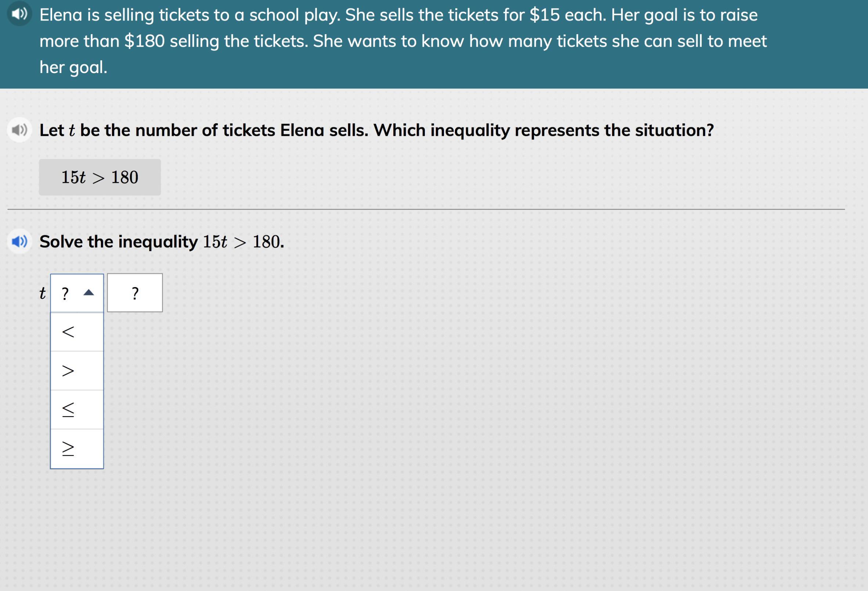Click the gray '15t > 180' answer chip
This screenshot has height=591, width=868.
[x=100, y=177]
